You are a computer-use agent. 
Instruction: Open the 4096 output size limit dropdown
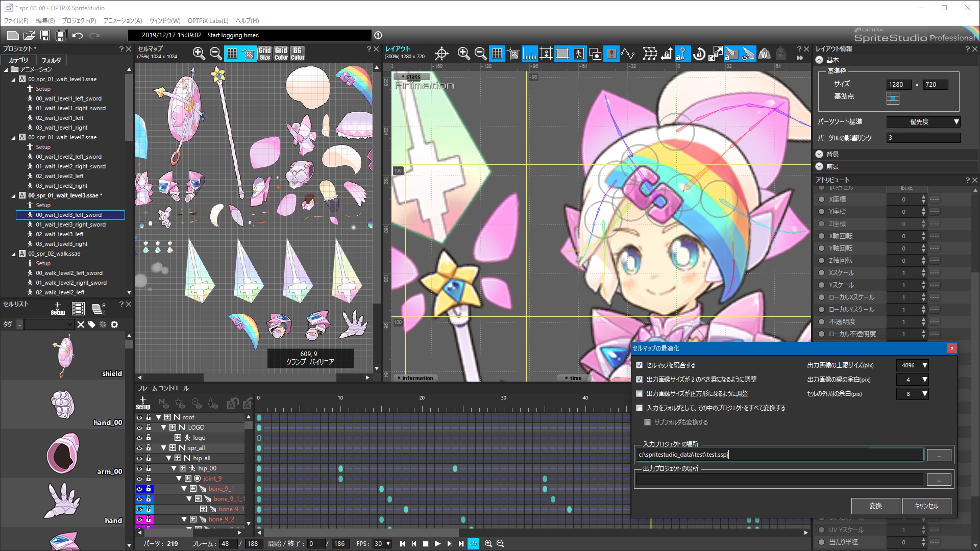pos(924,365)
